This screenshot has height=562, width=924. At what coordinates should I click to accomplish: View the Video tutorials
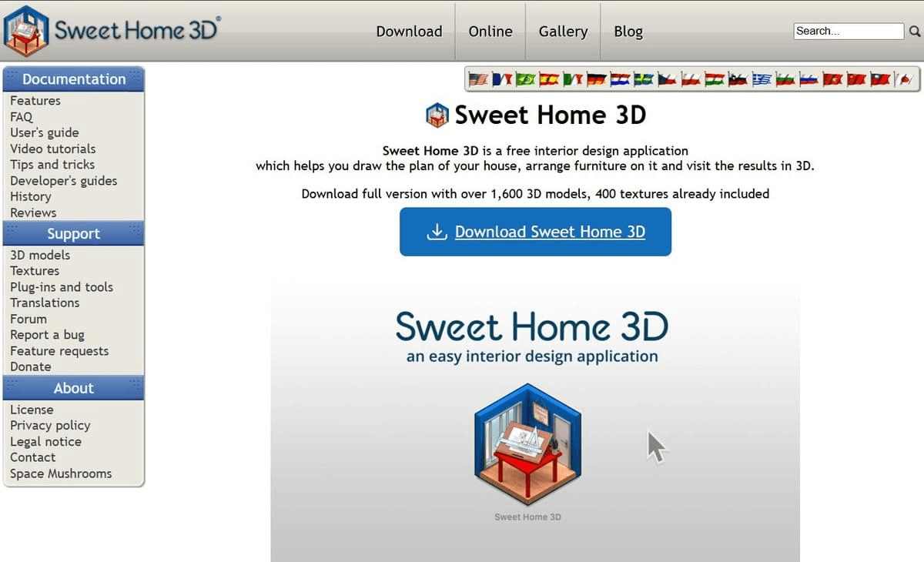(x=53, y=149)
